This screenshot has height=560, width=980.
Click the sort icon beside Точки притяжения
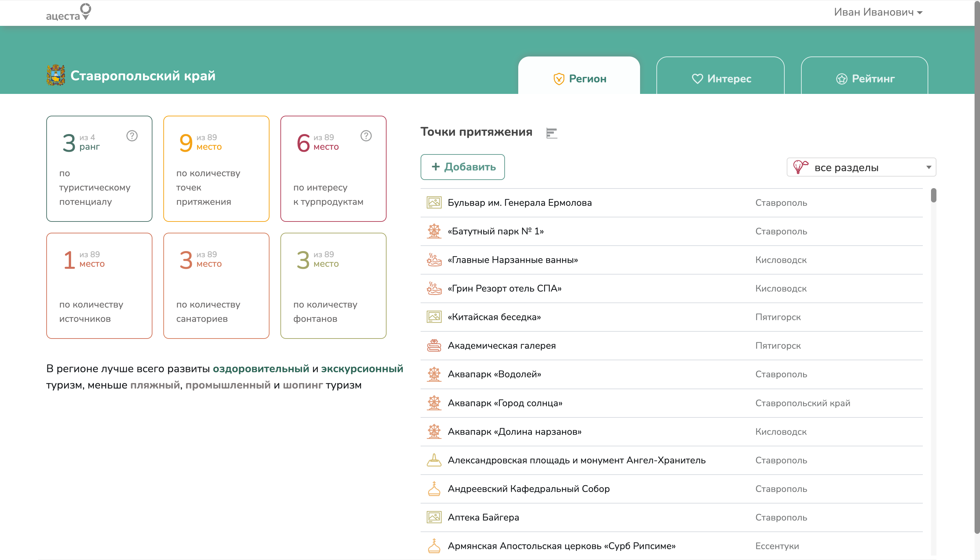click(551, 133)
